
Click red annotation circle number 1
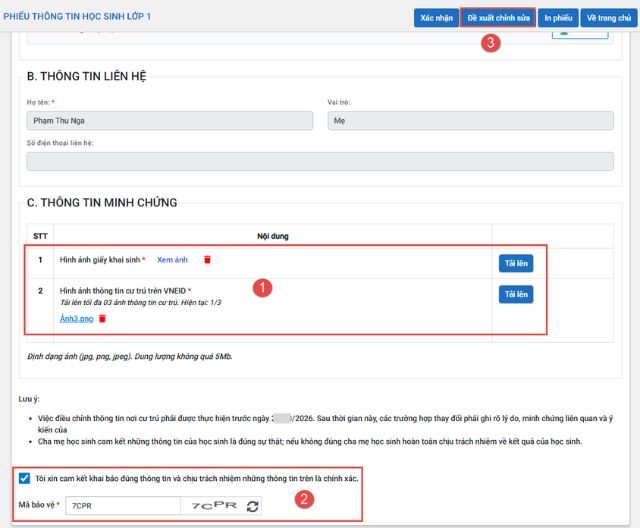click(x=263, y=287)
